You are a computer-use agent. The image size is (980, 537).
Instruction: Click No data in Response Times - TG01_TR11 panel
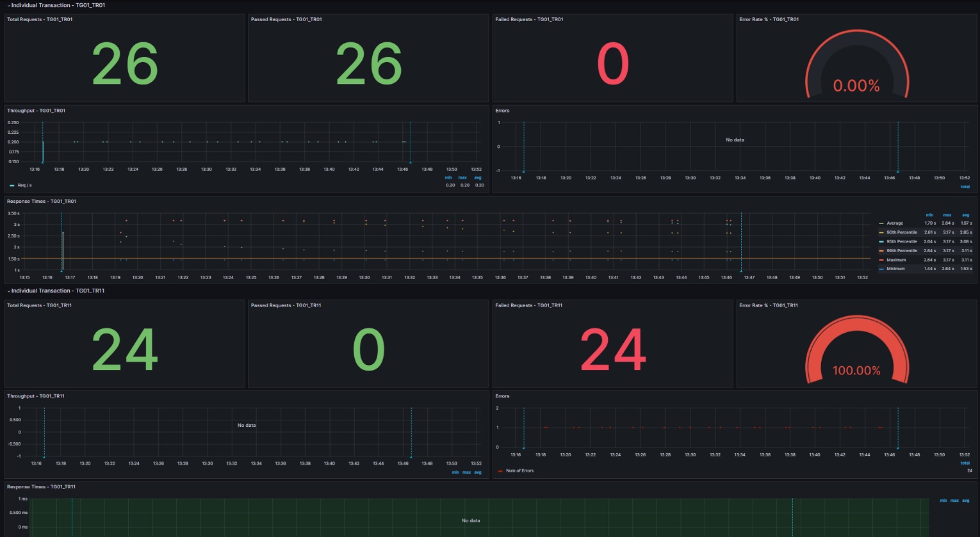coord(471,520)
